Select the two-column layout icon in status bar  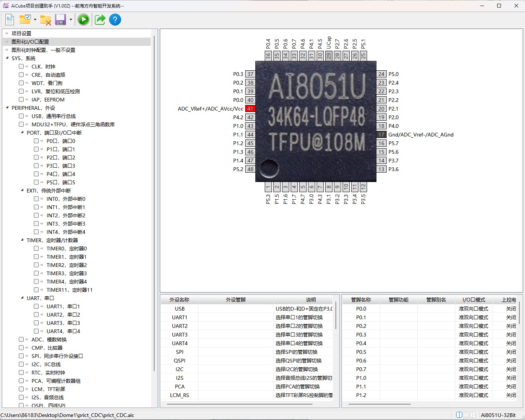(459, 415)
